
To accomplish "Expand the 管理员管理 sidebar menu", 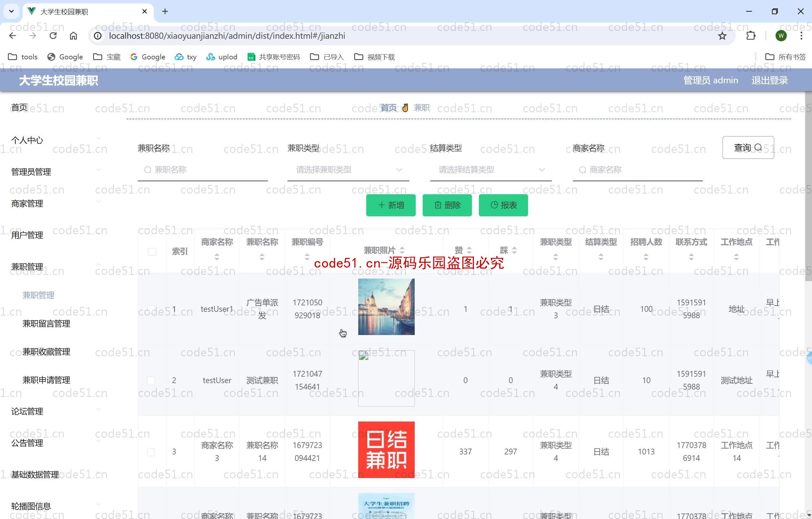I will click(56, 172).
